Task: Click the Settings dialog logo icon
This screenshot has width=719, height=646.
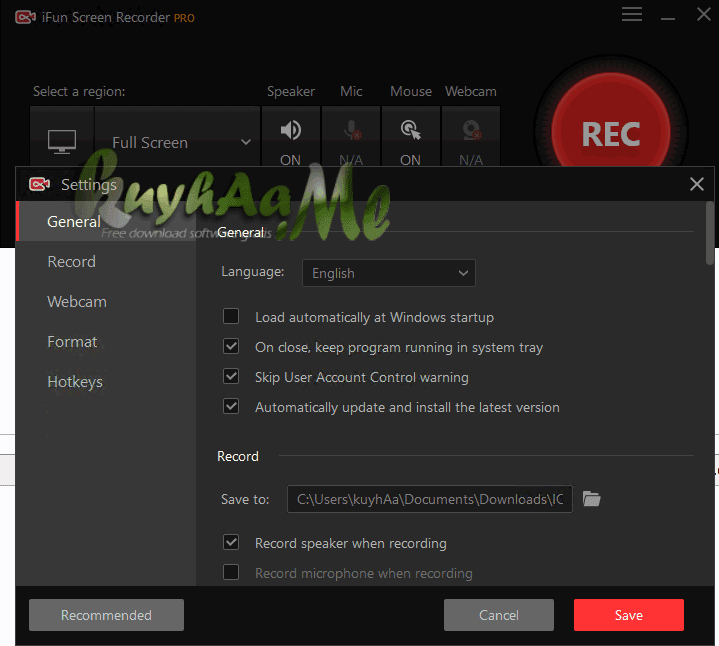Action: pos(39,184)
